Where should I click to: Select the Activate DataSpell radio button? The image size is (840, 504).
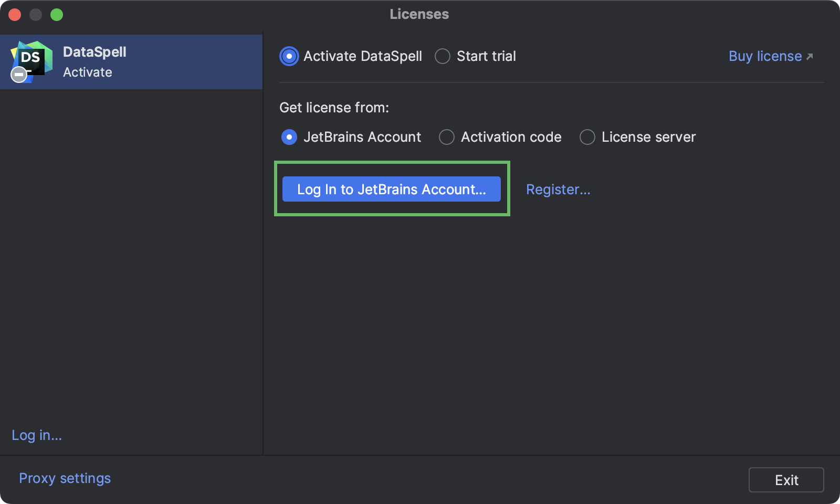point(288,56)
